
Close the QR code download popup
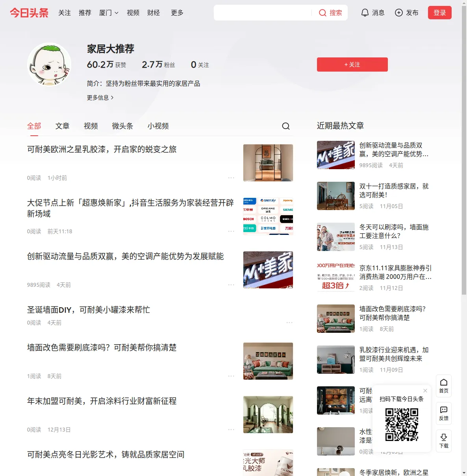click(x=425, y=391)
